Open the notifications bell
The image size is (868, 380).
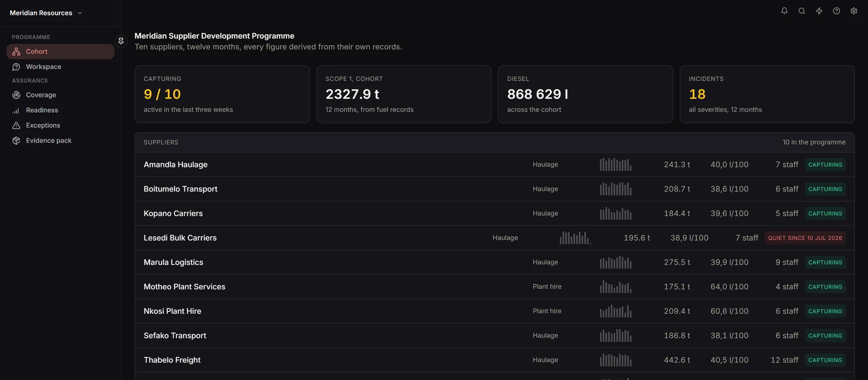784,11
